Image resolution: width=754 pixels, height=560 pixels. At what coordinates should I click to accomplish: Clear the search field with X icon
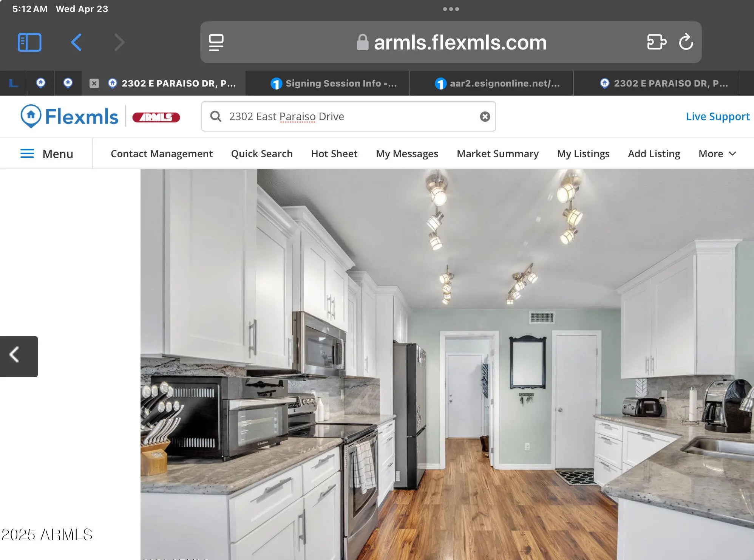485,117
